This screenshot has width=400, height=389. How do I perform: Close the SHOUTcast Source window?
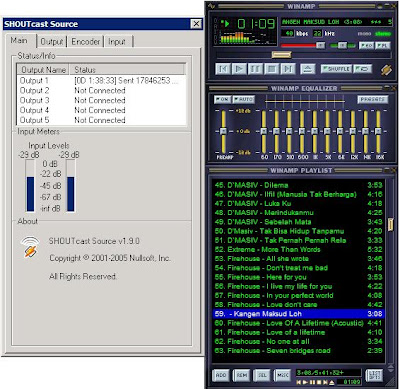tap(196, 24)
